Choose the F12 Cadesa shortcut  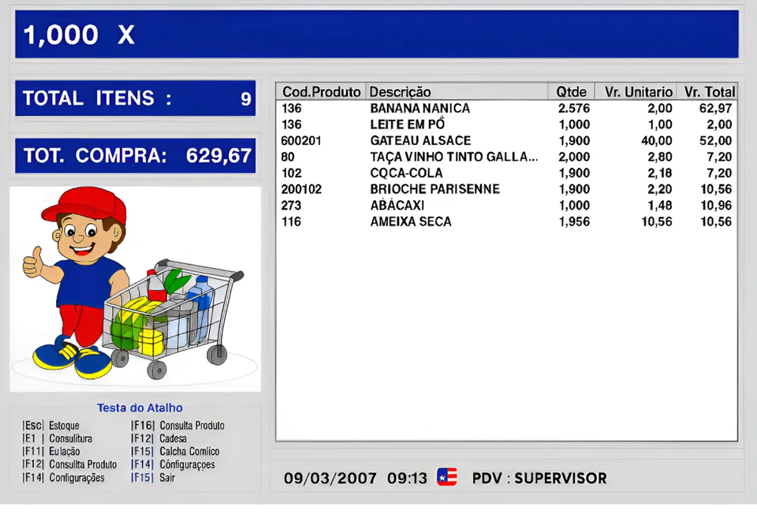(x=158, y=438)
